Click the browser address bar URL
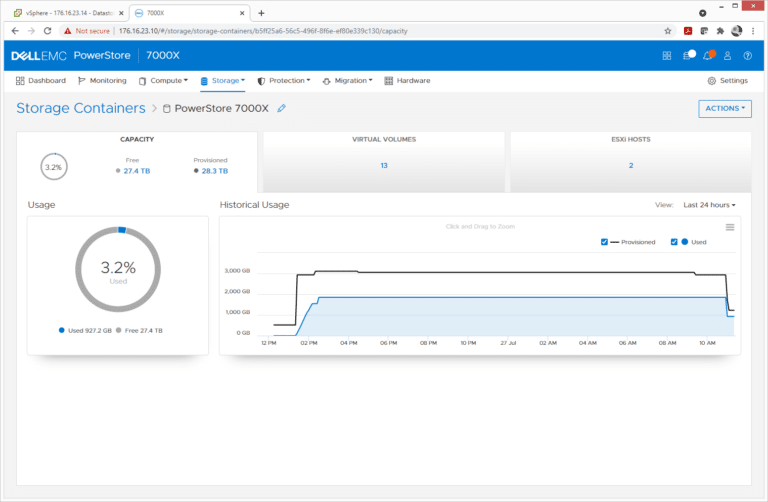 (263, 31)
